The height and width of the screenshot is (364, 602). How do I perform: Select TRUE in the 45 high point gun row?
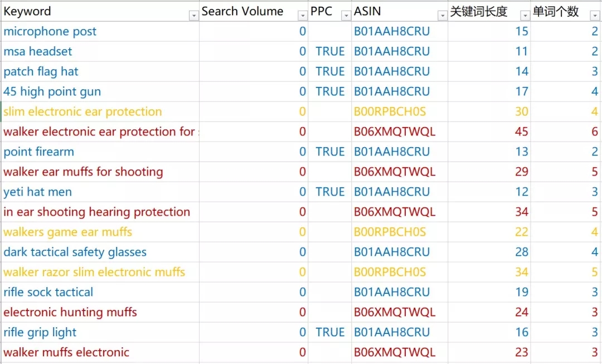coord(330,91)
